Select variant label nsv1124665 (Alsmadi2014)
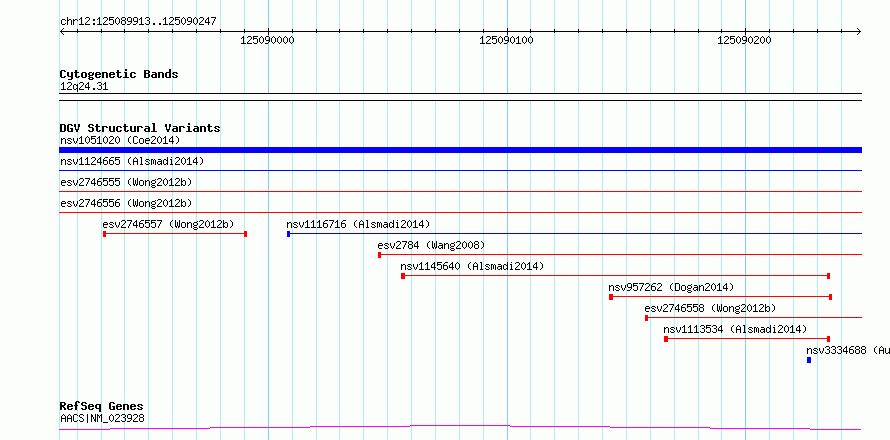The width and height of the screenshot is (890, 440). (x=132, y=161)
